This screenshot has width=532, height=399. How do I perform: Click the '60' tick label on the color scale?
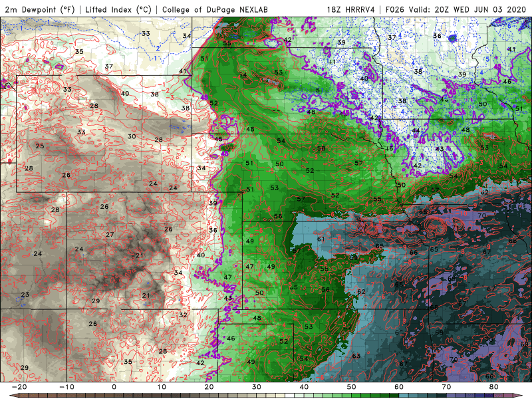pyautogui.click(x=399, y=387)
